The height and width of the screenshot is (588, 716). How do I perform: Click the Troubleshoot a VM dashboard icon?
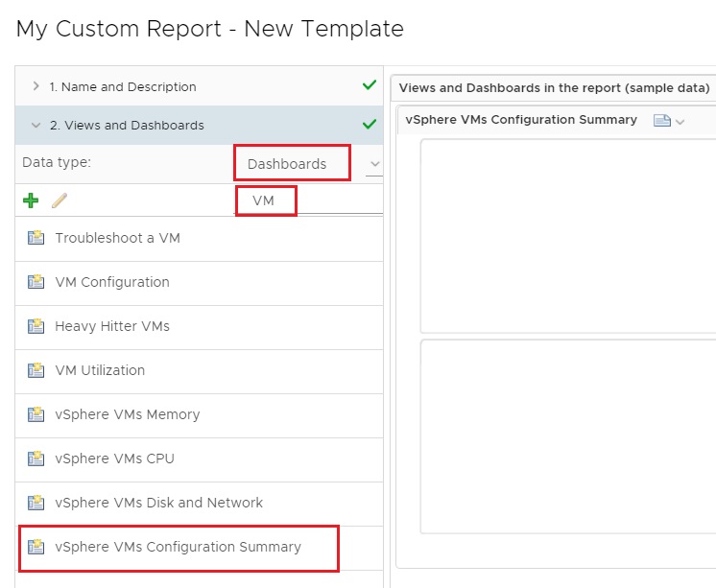click(x=36, y=238)
